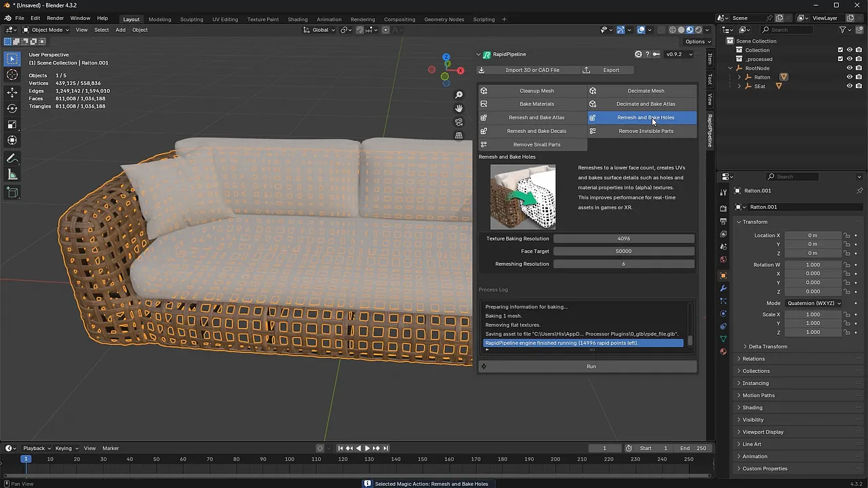Image resolution: width=868 pixels, height=488 pixels.
Task: Open the Object Data green triangle tab
Action: click(x=723, y=339)
